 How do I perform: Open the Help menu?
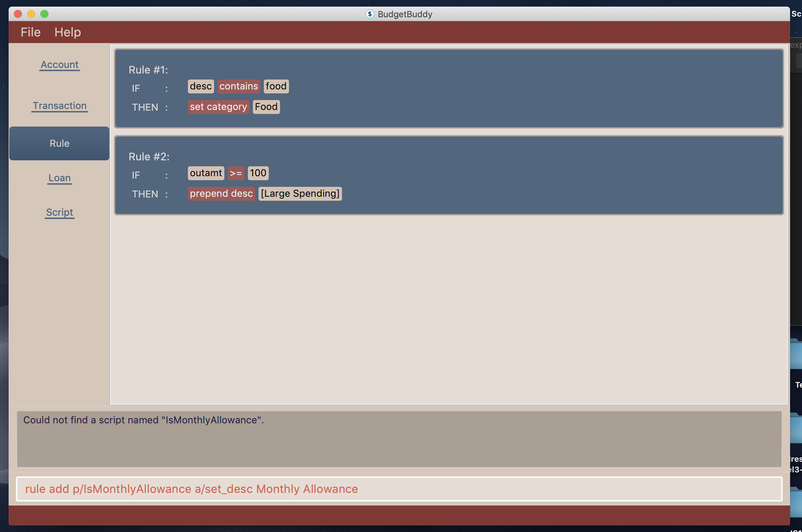click(67, 32)
